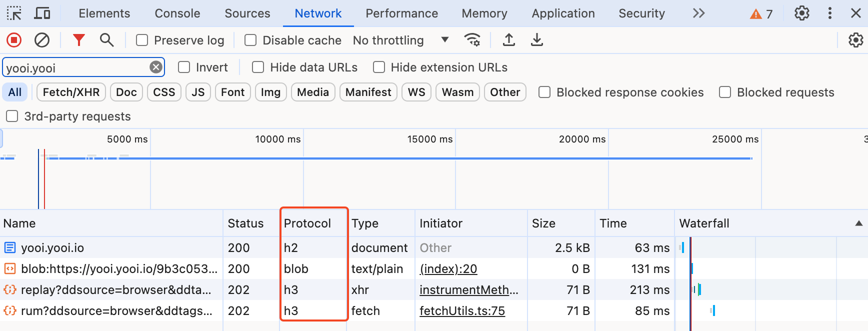Open the fetchUtils.ts:75 initiator link
Viewport: 868px width, 331px height.
[462, 311]
